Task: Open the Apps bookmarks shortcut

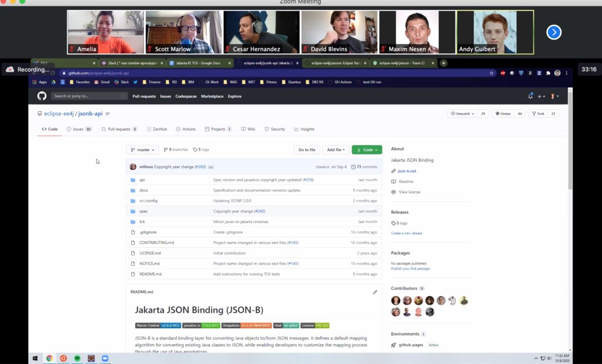Action: [39, 82]
